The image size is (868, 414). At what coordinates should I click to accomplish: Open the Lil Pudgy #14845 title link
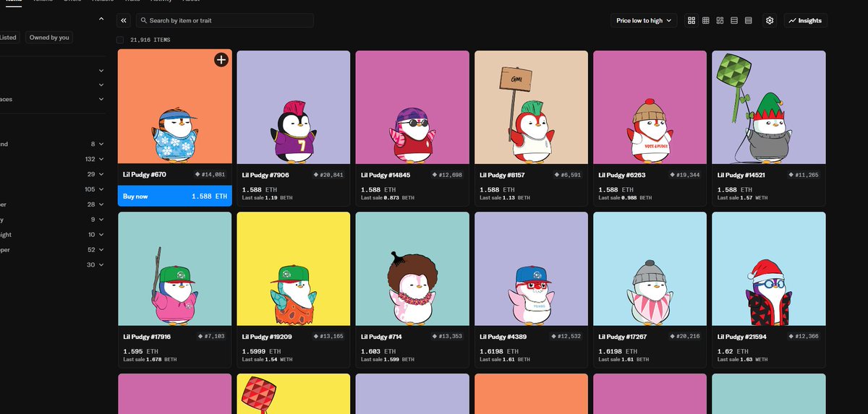tap(387, 175)
